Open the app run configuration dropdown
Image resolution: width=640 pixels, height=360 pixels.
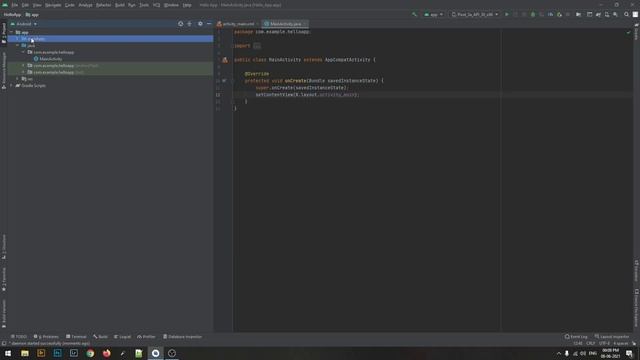point(433,14)
